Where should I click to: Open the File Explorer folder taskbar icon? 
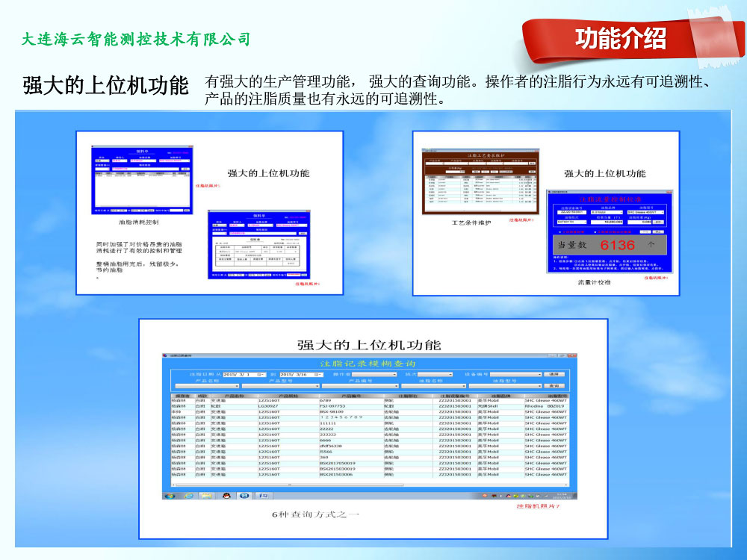point(205,496)
